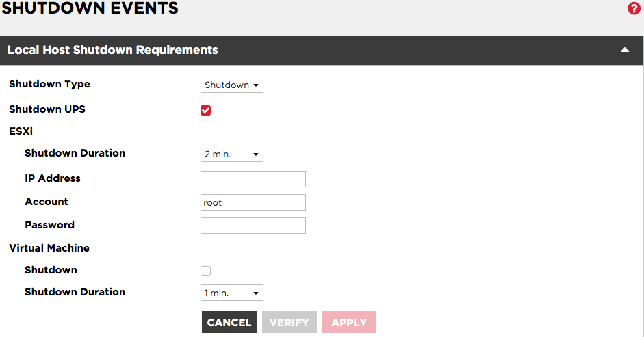This screenshot has height=337, width=644.
Task: Click the Virtual Machine Shutdown label text
Action: tap(51, 270)
